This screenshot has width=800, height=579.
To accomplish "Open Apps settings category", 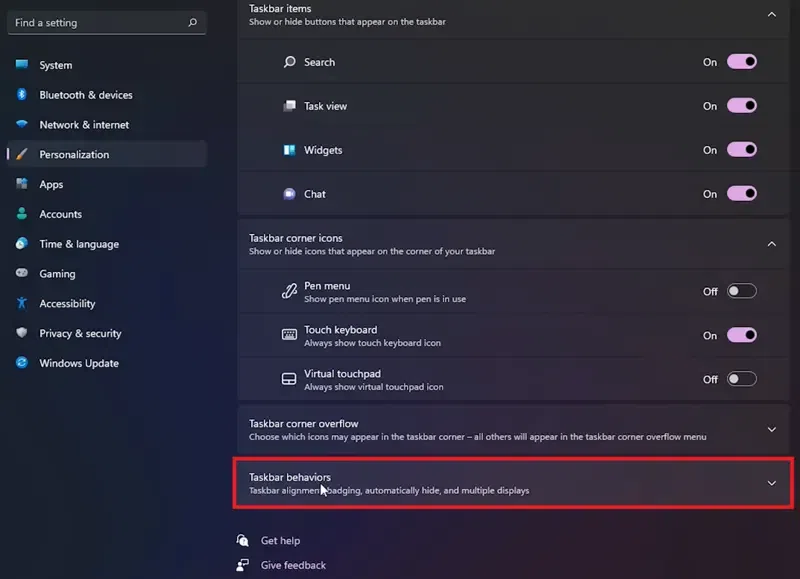I will tap(107, 184).
